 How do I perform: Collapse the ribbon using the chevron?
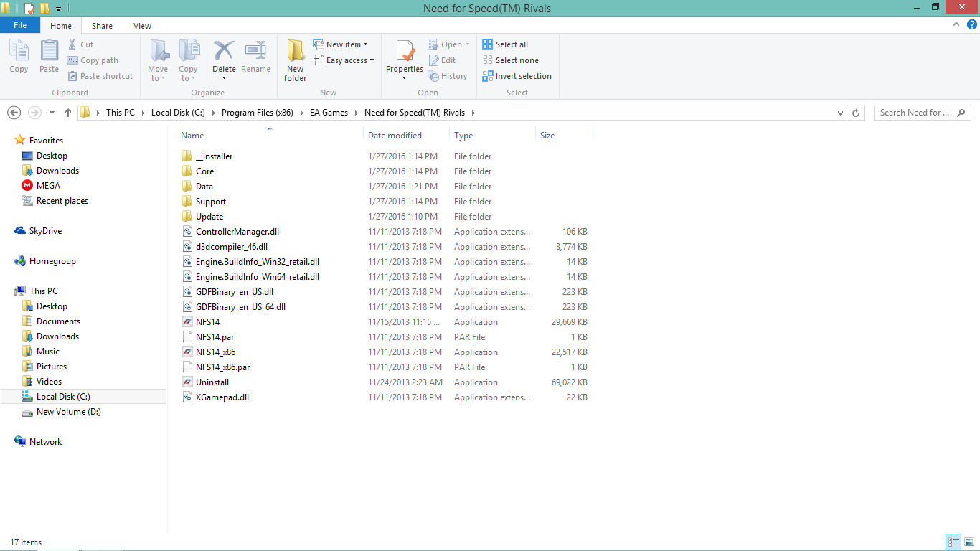point(956,25)
